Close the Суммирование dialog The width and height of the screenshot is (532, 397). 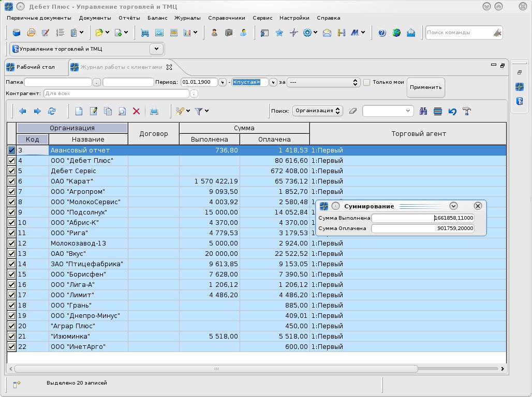click(478, 206)
